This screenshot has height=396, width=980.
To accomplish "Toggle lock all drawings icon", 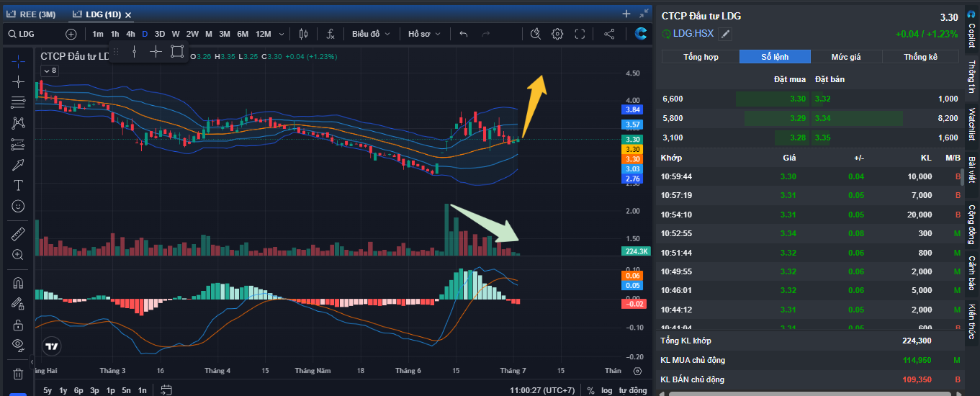I will pos(18,325).
